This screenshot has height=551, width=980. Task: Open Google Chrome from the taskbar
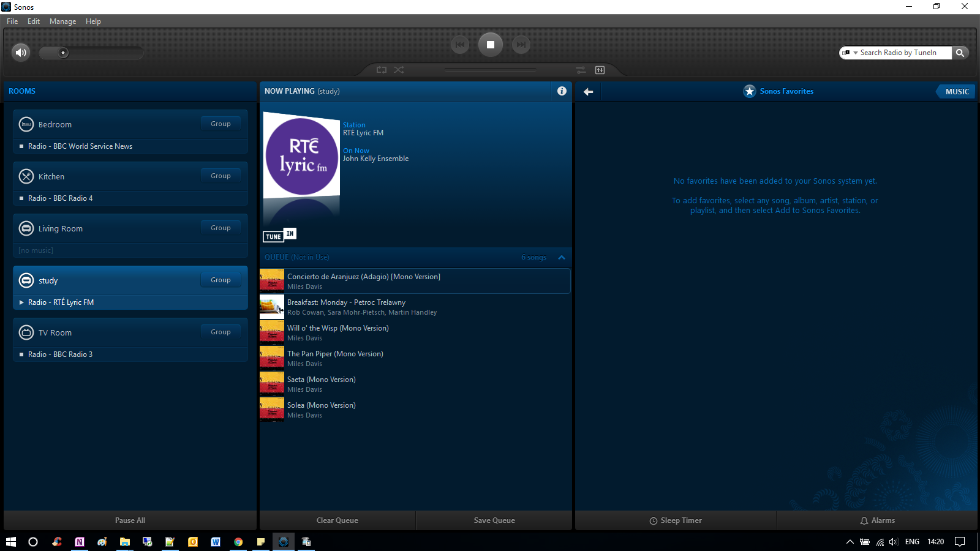(x=238, y=542)
